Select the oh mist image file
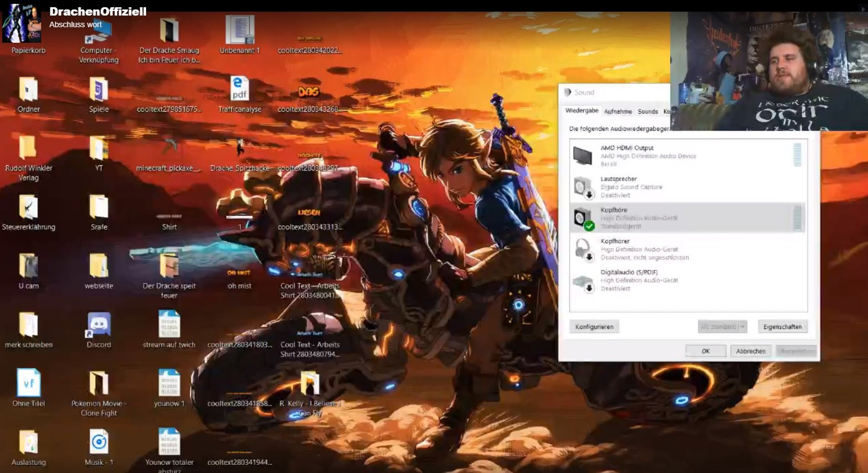Image resolution: width=868 pixels, height=473 pixels. 240,279
